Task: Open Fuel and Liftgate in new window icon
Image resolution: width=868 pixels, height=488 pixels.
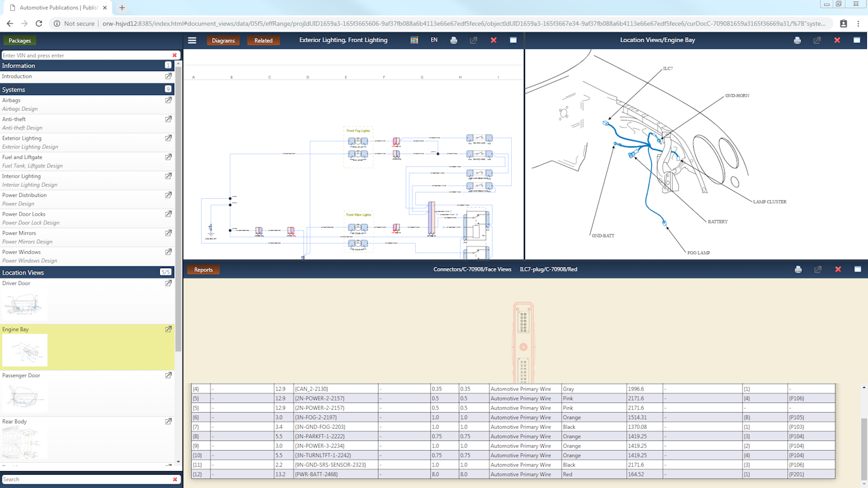Action: tap(168, 157)
